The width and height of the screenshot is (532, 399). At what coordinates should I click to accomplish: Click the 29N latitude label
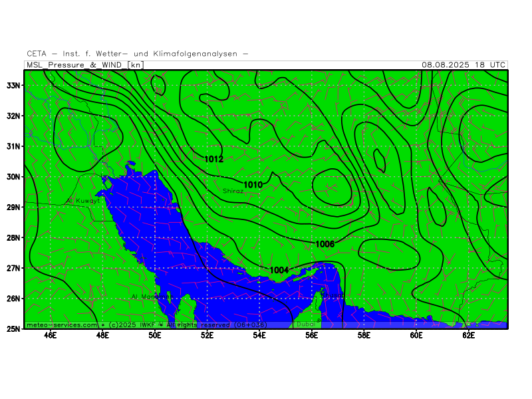point(13,207)
